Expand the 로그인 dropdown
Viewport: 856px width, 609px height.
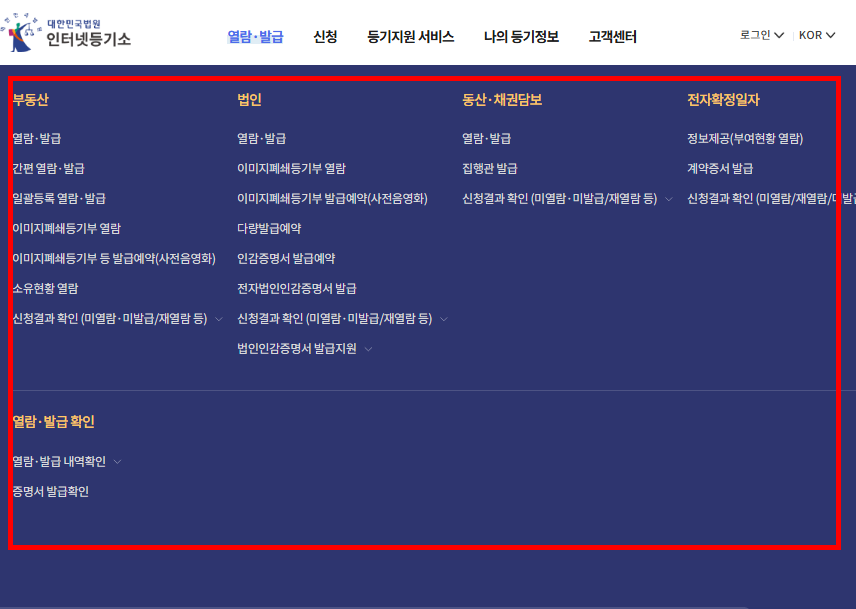click(x=764, y=33)
